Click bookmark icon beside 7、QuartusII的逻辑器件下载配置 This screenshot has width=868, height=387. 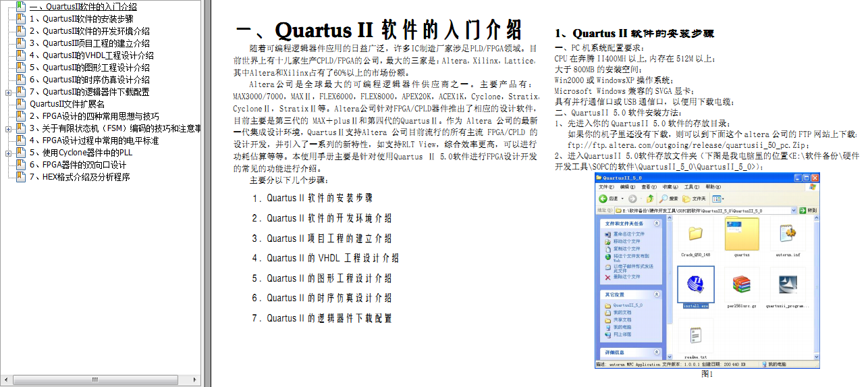tap(21, 92)
